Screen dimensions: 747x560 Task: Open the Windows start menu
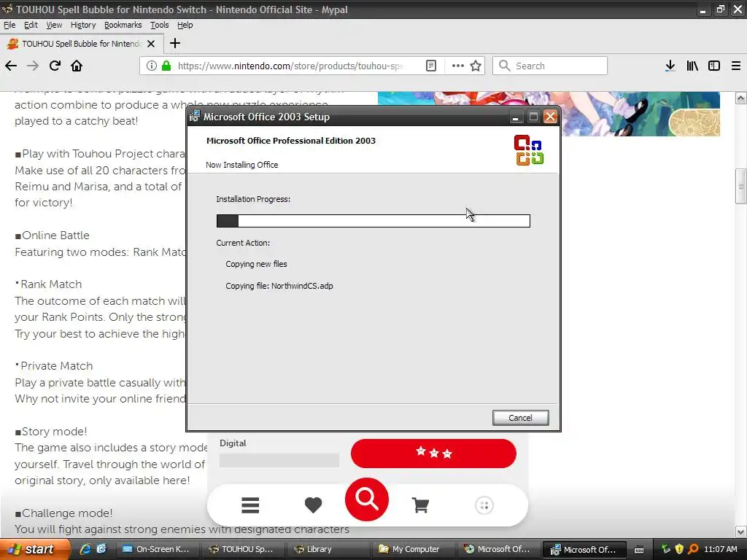(34, 549)
